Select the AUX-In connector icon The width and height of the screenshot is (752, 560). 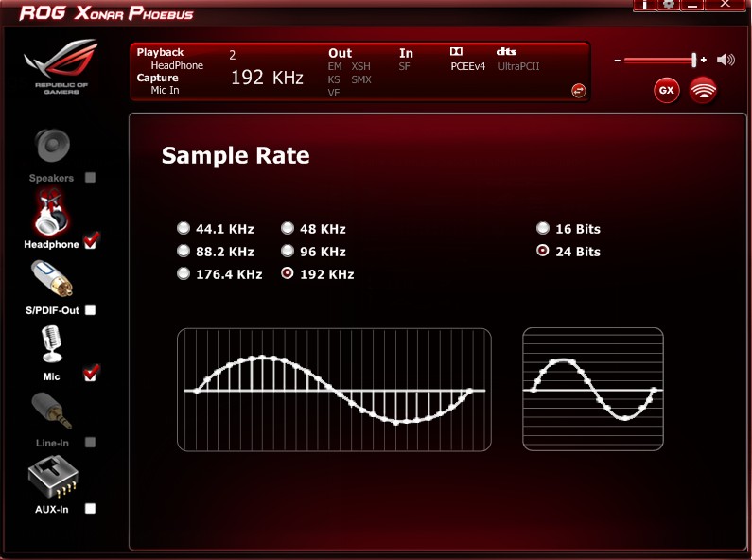tap(53, 478)
